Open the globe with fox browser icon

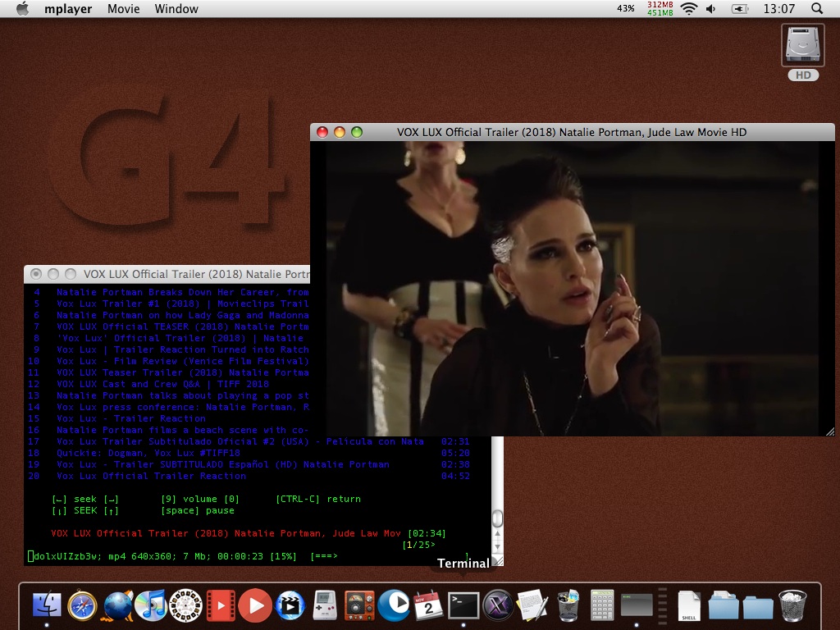(x=116, y=605)
